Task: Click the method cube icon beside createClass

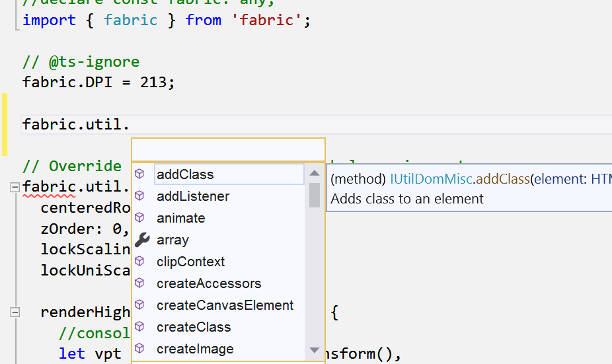Action: click(x=139, y=327)
